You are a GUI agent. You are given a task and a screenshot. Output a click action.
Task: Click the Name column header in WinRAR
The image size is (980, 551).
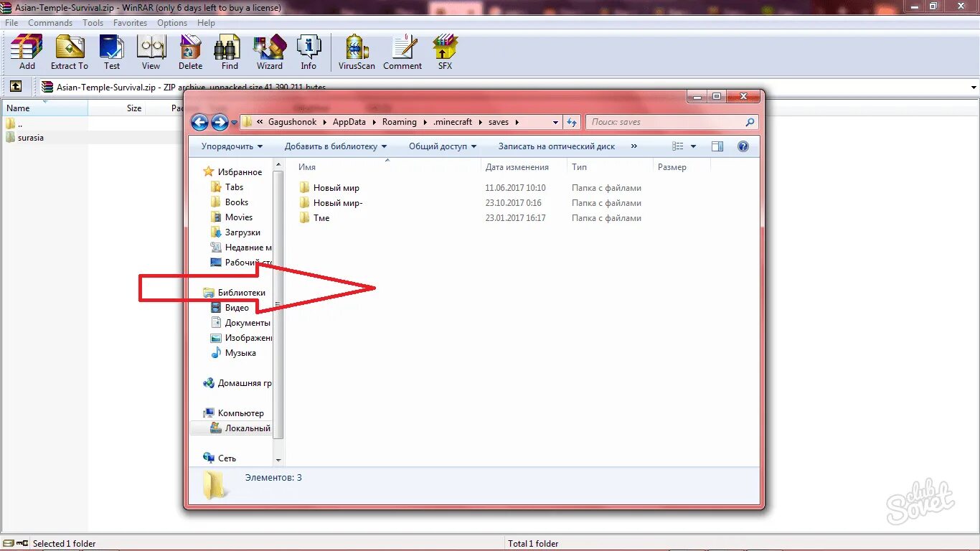[x=44, y=108]
